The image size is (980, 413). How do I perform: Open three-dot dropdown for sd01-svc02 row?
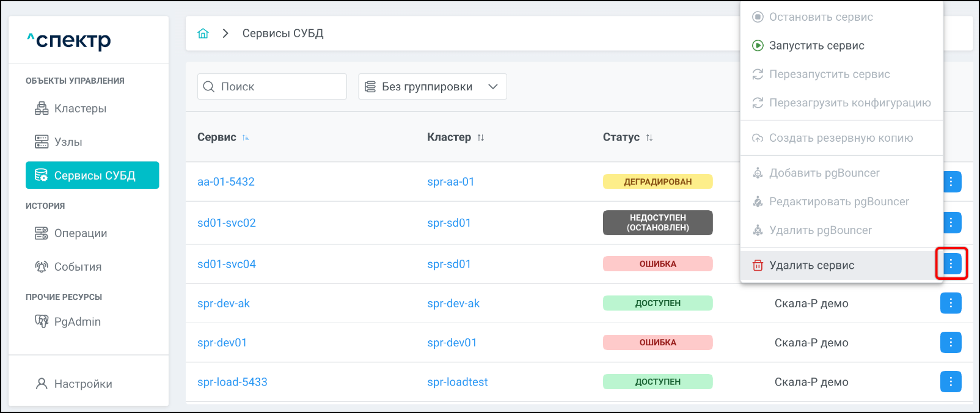952,222
